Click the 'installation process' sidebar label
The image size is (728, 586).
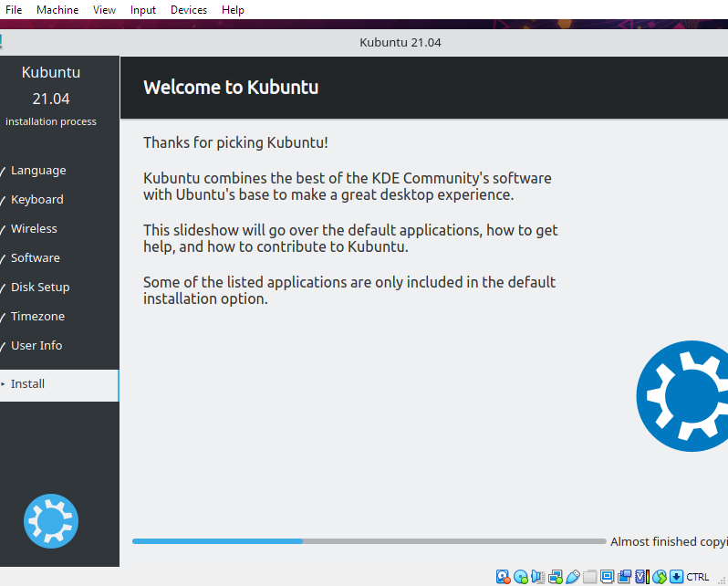pyautogui.click(x=51, y=121)
